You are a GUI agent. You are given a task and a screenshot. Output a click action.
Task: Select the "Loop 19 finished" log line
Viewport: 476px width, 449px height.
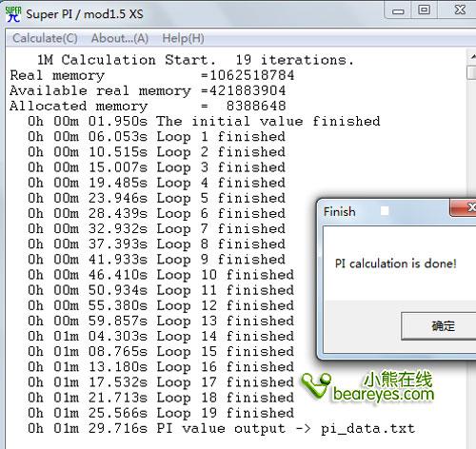161,413
